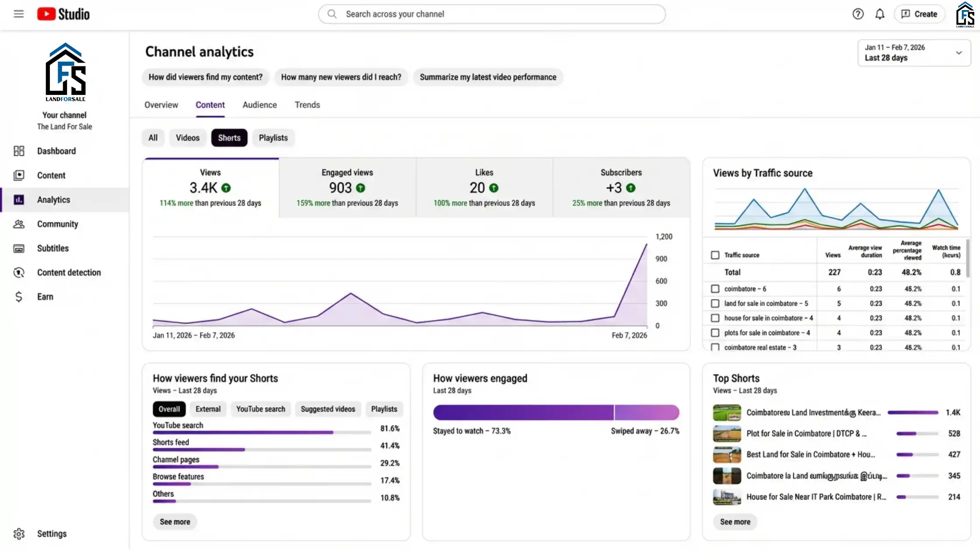Open the hamburger navigation menu
Viewport: 980px width, 551px height.
(x=19, y=14)
